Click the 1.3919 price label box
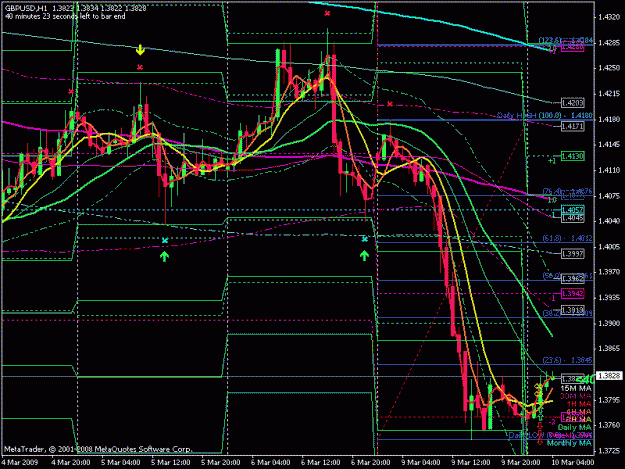625x469 pixels. coord(573,310)
